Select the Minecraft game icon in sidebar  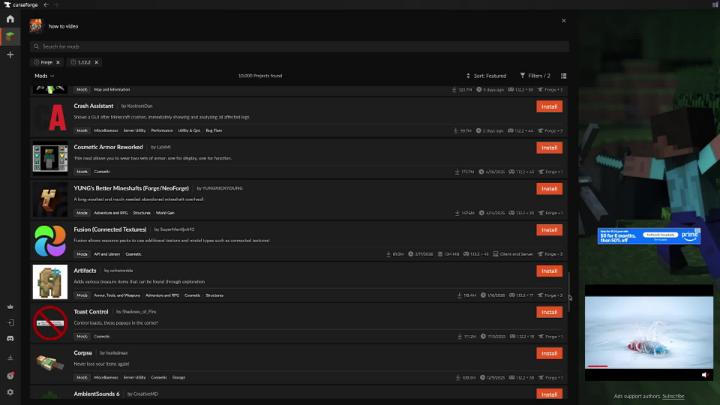click(10, 37)
